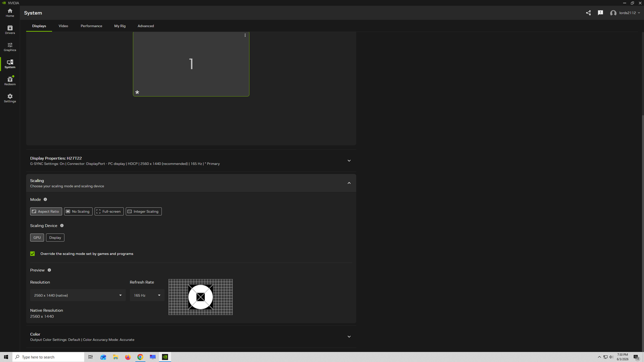Viewport: 644px width, 362px height.
Task: Switch to the Displays tab
Action: (x=39, y=26)
